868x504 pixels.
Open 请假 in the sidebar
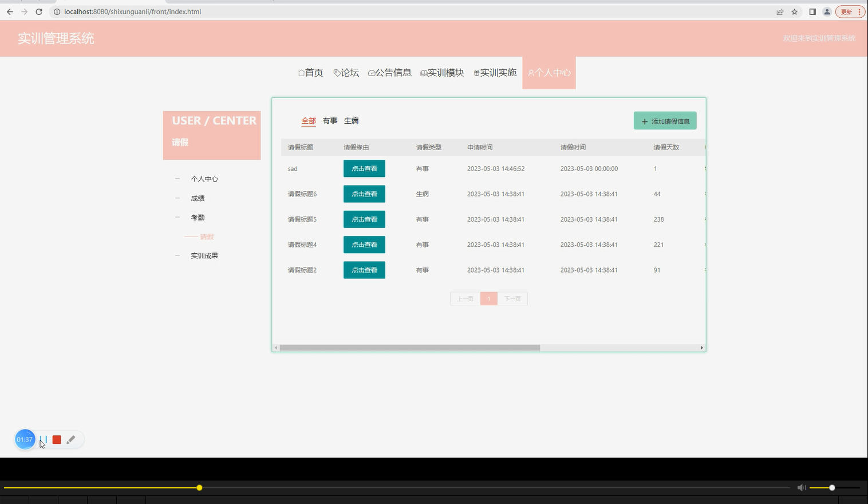(207, 237)
